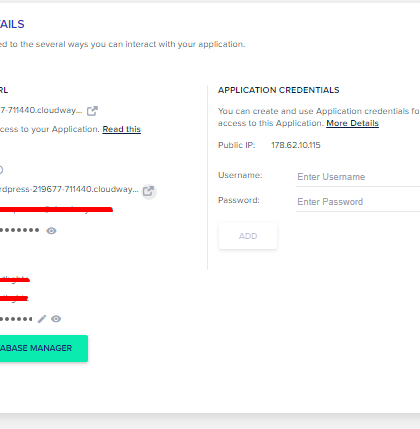Open the "More Details" link

coord(352,123)
